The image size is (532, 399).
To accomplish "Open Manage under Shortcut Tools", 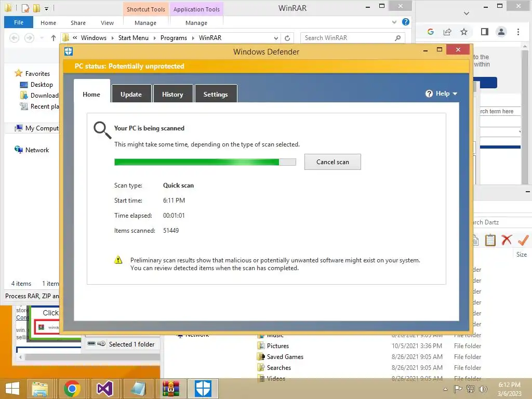I will pos(145,23).
